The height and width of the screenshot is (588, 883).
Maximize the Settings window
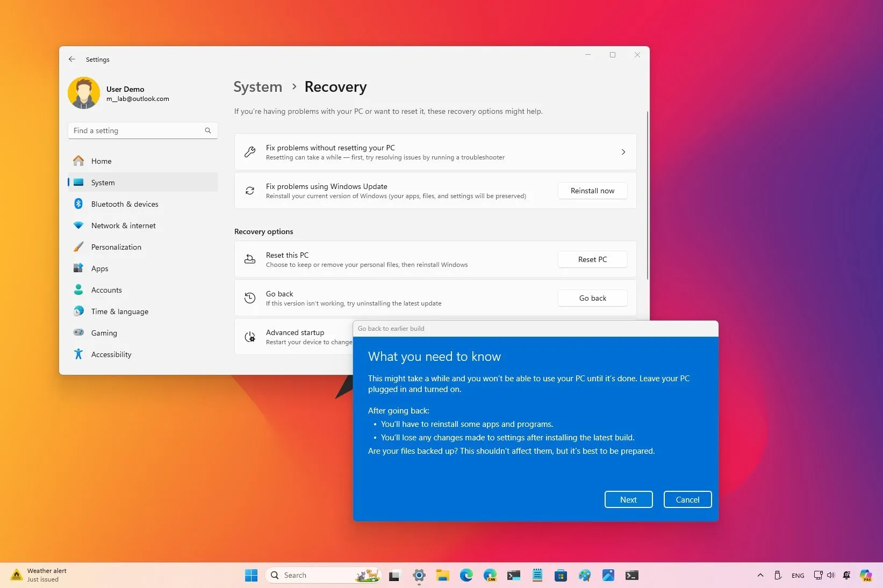click(613, 55)
